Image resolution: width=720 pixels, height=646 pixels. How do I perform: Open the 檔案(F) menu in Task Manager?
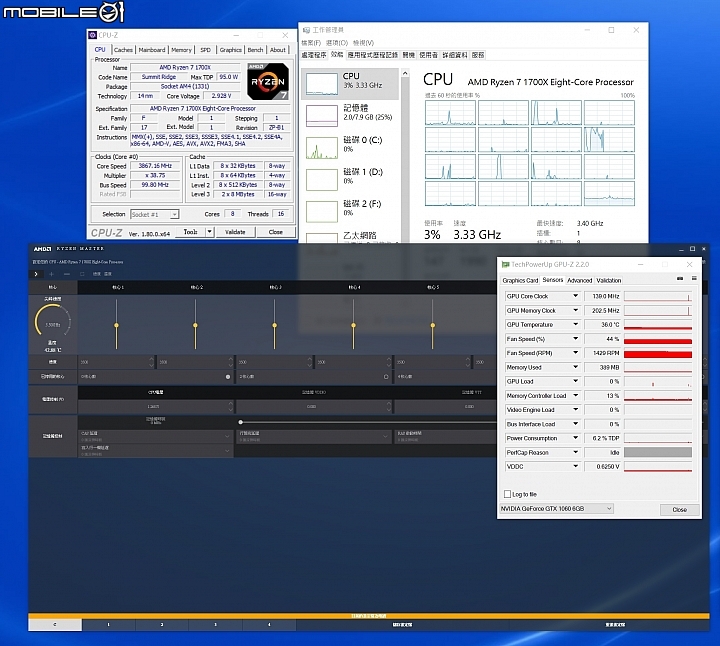311,43
